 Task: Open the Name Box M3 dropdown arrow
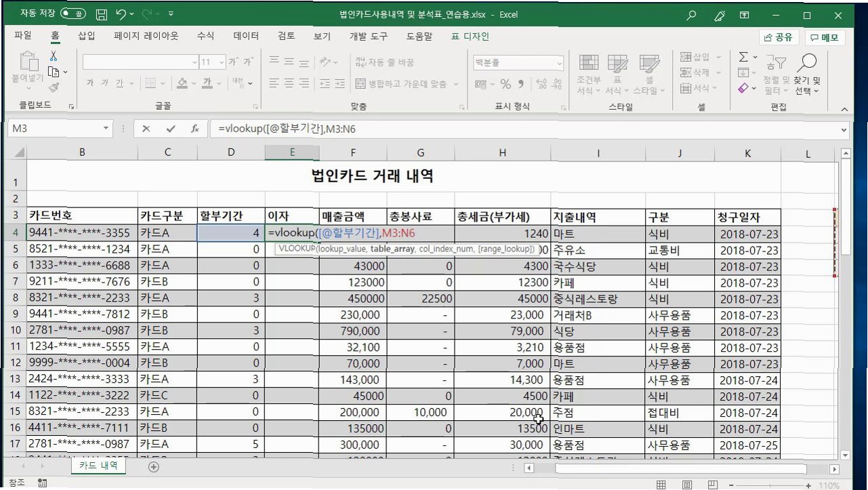[106, 129]
